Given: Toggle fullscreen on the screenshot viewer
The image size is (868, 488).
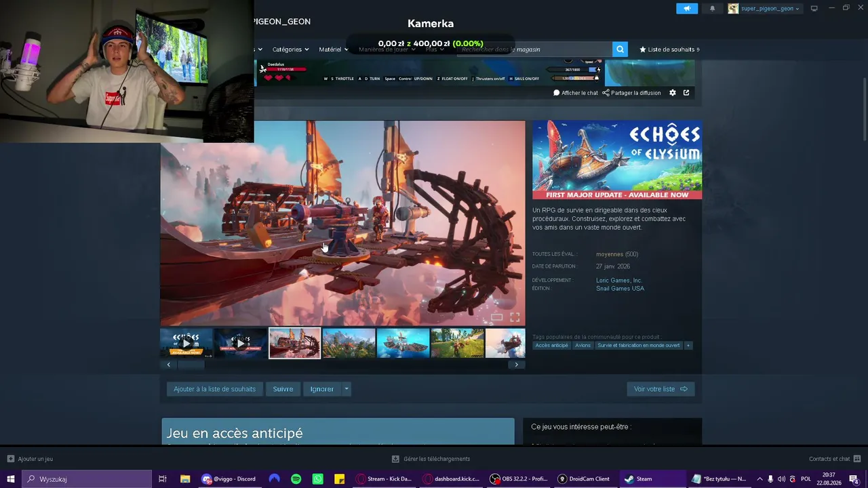Looking at the screenshot, I should click(x=515, y=317).
